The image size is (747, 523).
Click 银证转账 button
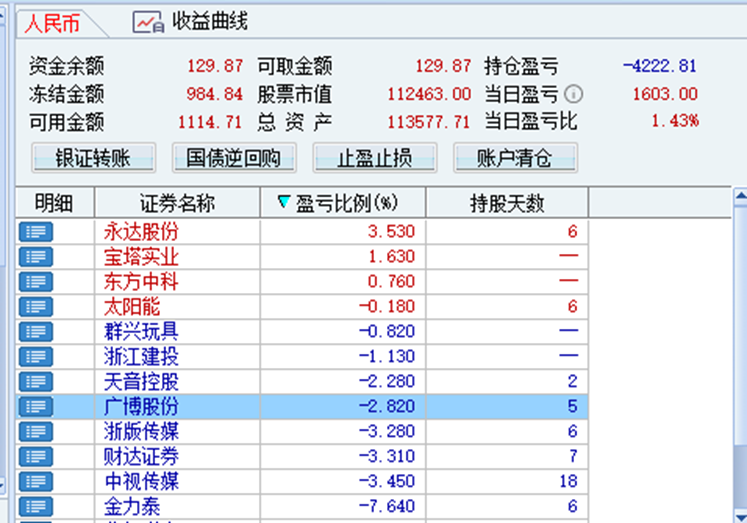pyautogui.click(x=93, y=158)
